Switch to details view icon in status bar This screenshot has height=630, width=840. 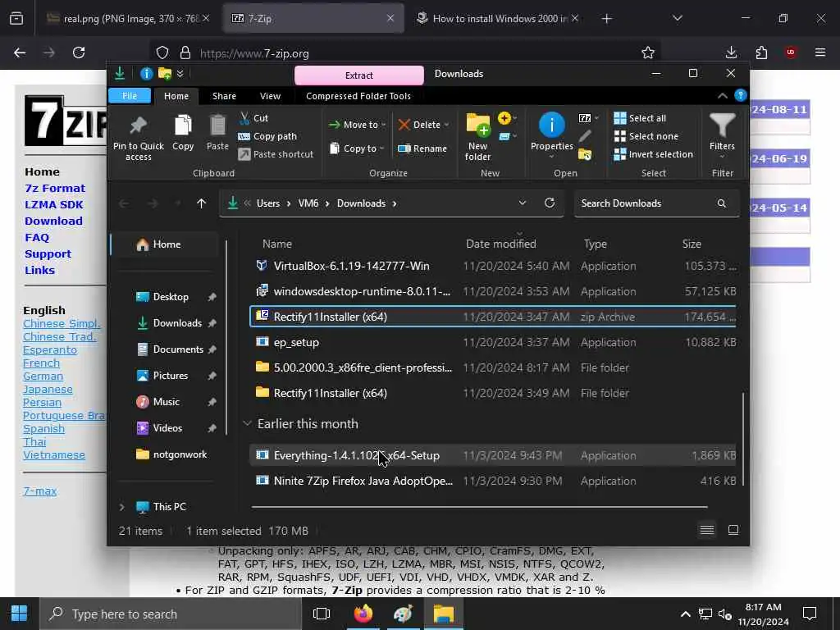click(x=707, y=530)
